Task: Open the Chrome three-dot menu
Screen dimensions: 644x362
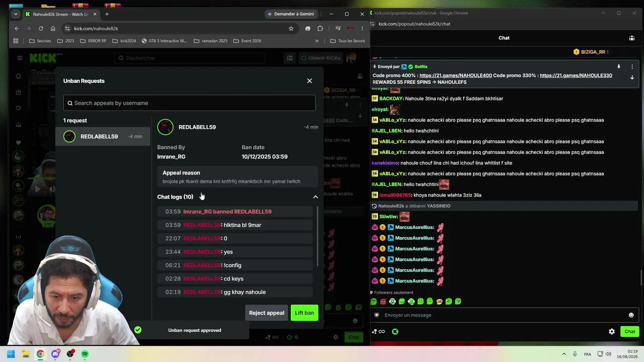Action: pyautogui.click(x=362, y=29)
